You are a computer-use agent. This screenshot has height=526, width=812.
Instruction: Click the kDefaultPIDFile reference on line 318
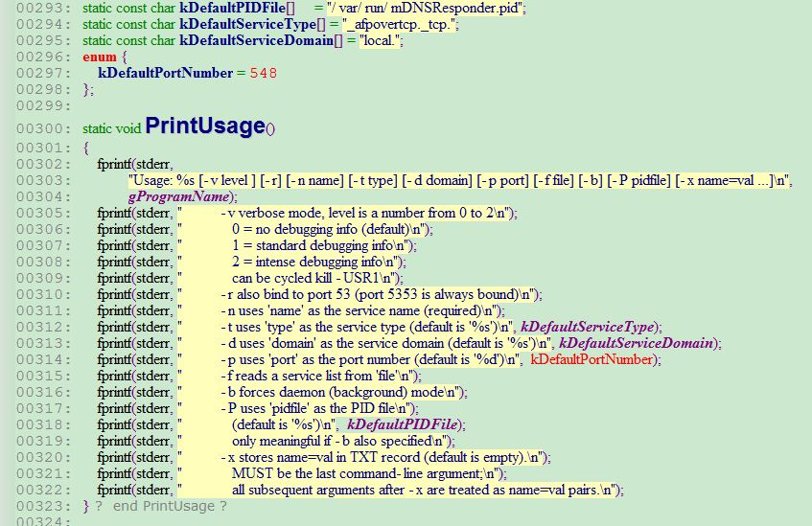click(x=403, y=424)
